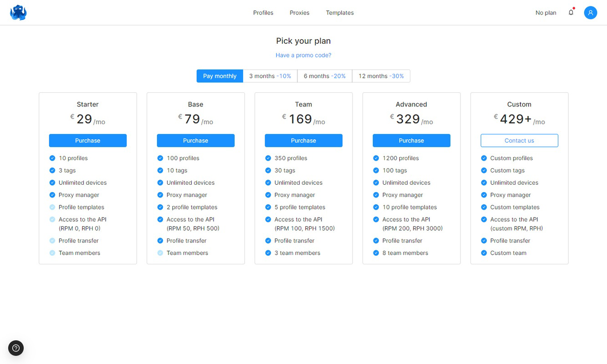
Task: Open the notifications bell
Action: 571,12
